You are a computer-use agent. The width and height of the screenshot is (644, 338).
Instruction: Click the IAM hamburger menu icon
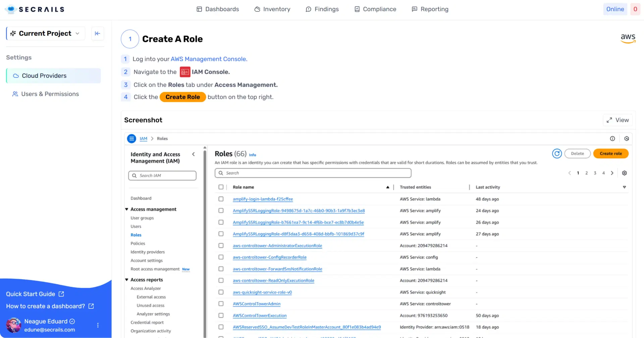coord(132,138)
